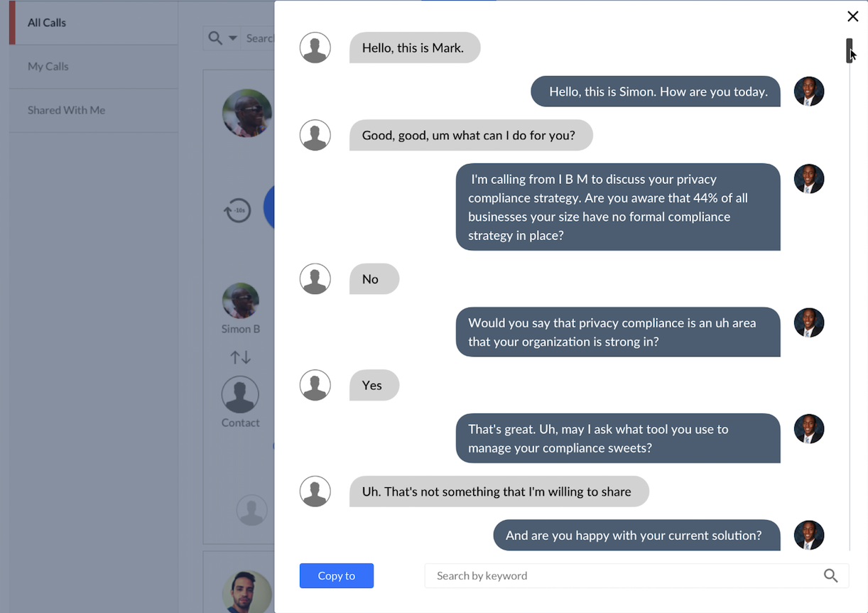Click Simon's avatar next to IBM message
Viewport: 868px width, 613px height.
pyautogui.click(x=808, y=179)
